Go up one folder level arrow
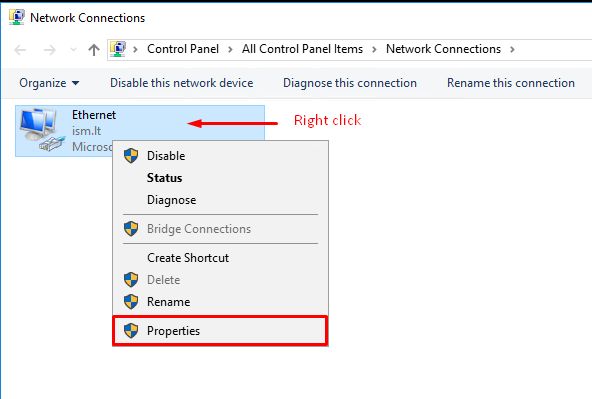 click(94, 49)
